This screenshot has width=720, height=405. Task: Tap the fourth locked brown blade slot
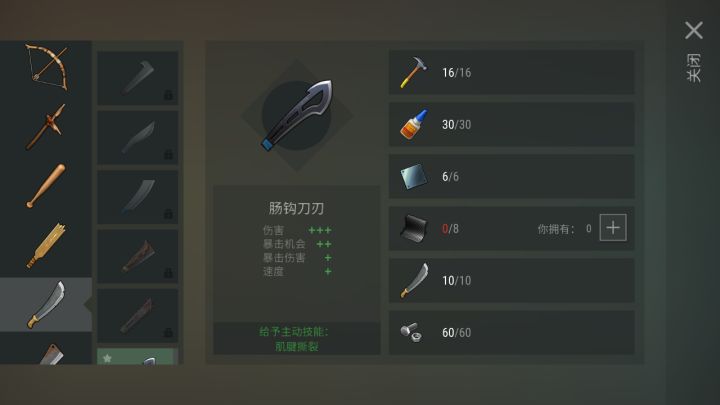138,256
